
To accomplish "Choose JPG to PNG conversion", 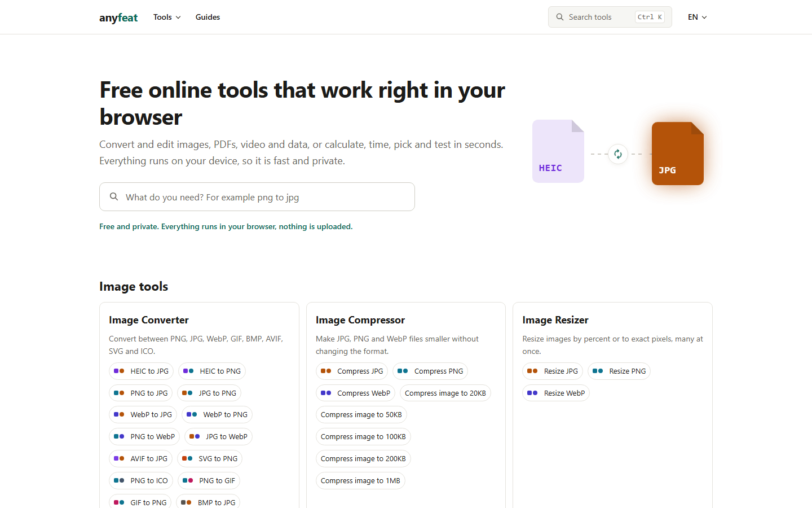I will tap(209, 393).
